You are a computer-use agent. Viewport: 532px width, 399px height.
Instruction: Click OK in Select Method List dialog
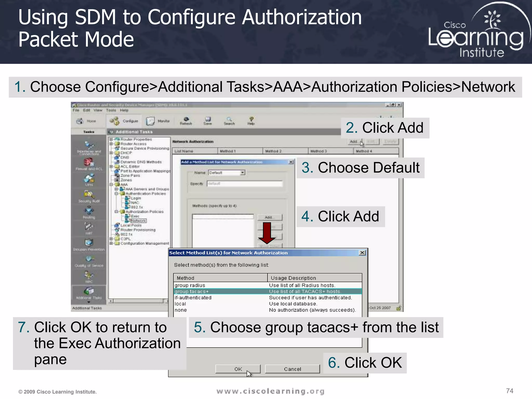(x=238, y=369)
